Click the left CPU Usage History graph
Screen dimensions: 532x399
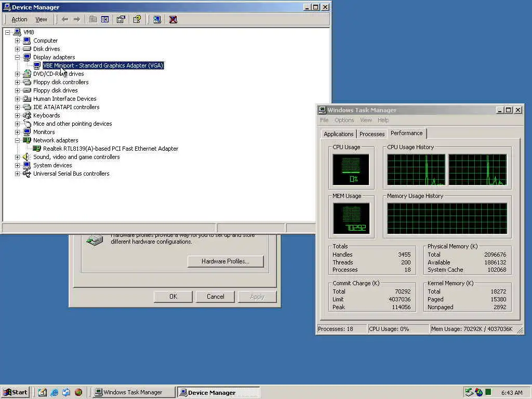click(416, 170)
